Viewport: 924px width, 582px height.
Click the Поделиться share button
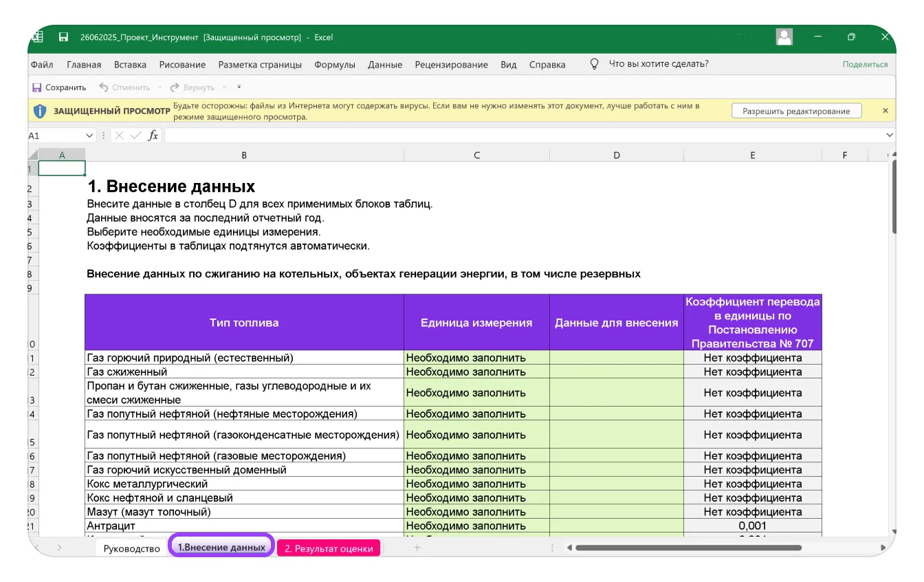coord(866,65)
